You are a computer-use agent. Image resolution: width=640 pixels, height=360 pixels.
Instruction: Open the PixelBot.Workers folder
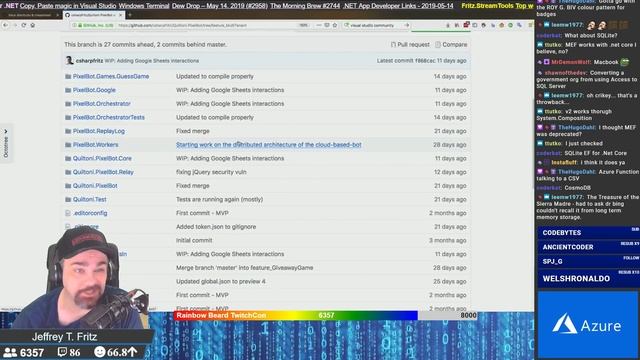click(x=96, y=145)
